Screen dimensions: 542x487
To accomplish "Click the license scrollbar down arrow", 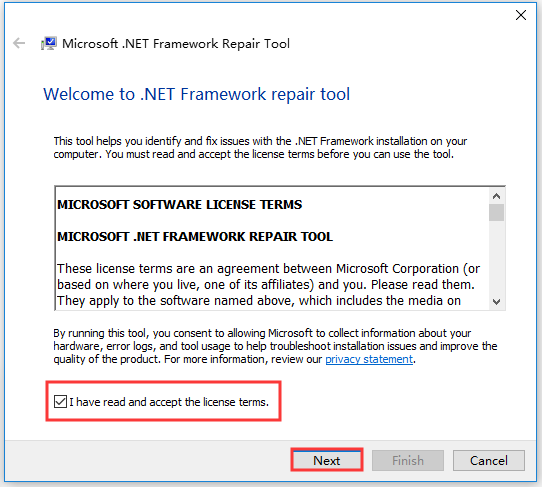I will 496,302.
